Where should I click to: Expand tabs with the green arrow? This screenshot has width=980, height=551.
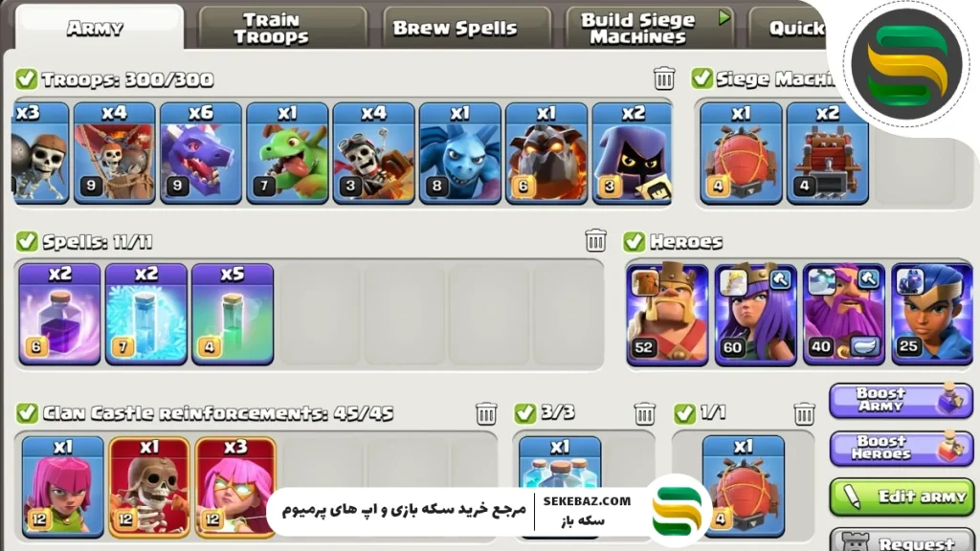(724, 17)
